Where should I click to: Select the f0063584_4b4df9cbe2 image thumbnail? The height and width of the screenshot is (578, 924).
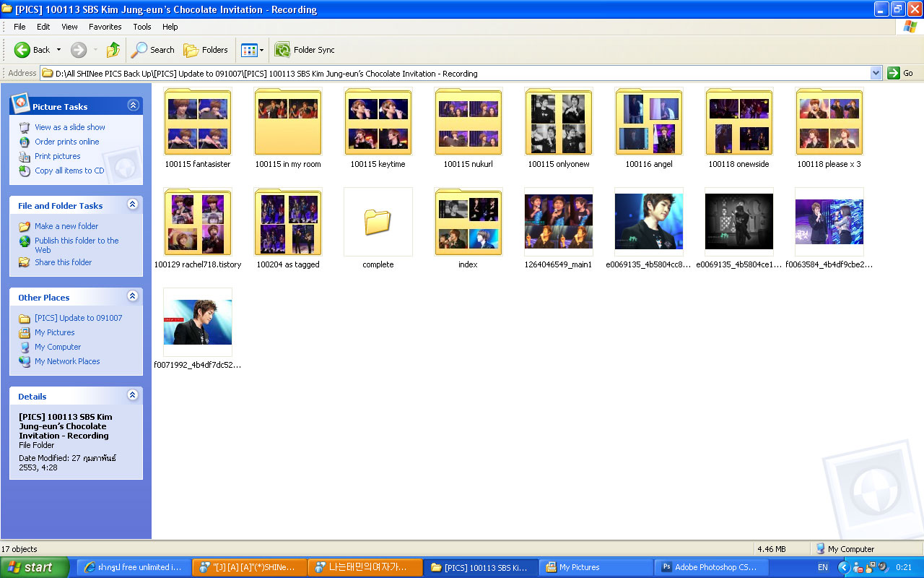[x=829, y=222]
